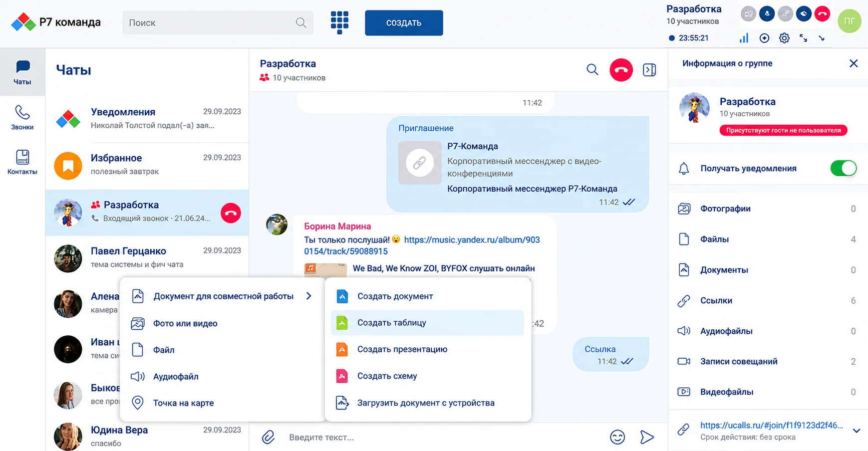Minimize call widget with the diagonal arrow
Image resolution: width=868 pixels, height=451 pixels.
[x=822, y=38]
